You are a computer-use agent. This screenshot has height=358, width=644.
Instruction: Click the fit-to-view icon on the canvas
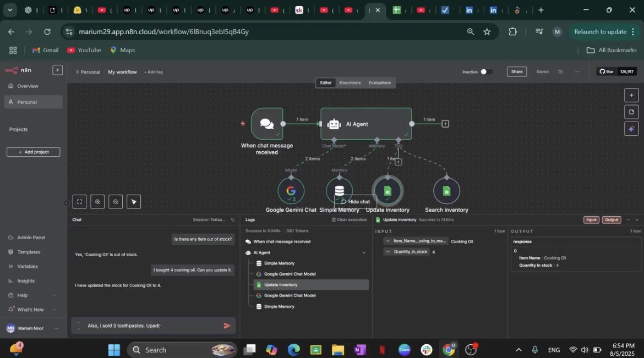(79, 202)
